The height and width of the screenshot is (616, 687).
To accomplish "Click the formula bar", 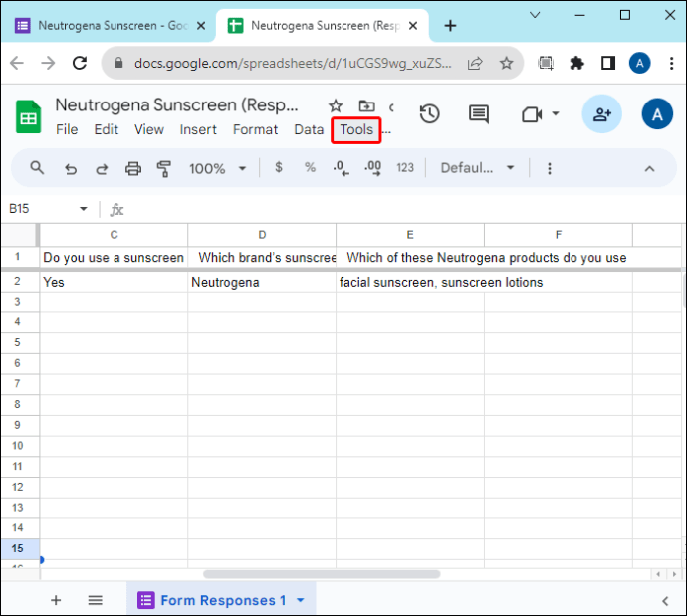I will click(x=403, y=209).
